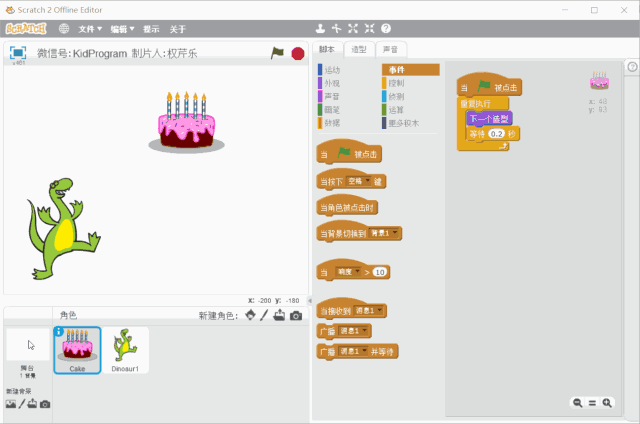
Task: Click the 0.2 seconds wait input field
Action: [x=495, y=133]
